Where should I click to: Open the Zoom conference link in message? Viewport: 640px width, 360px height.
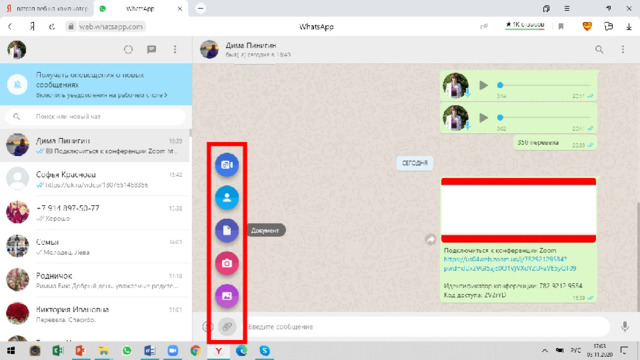point(510,264)
